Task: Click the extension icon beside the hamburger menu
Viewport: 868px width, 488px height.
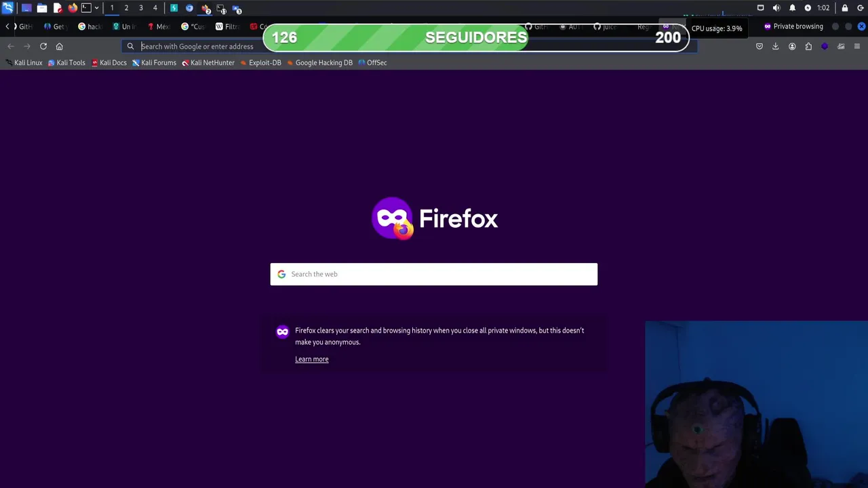Action: 841,46
